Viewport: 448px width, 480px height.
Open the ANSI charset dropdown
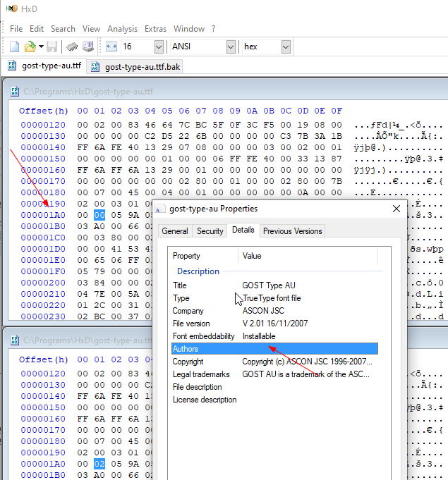pos(231,47)
